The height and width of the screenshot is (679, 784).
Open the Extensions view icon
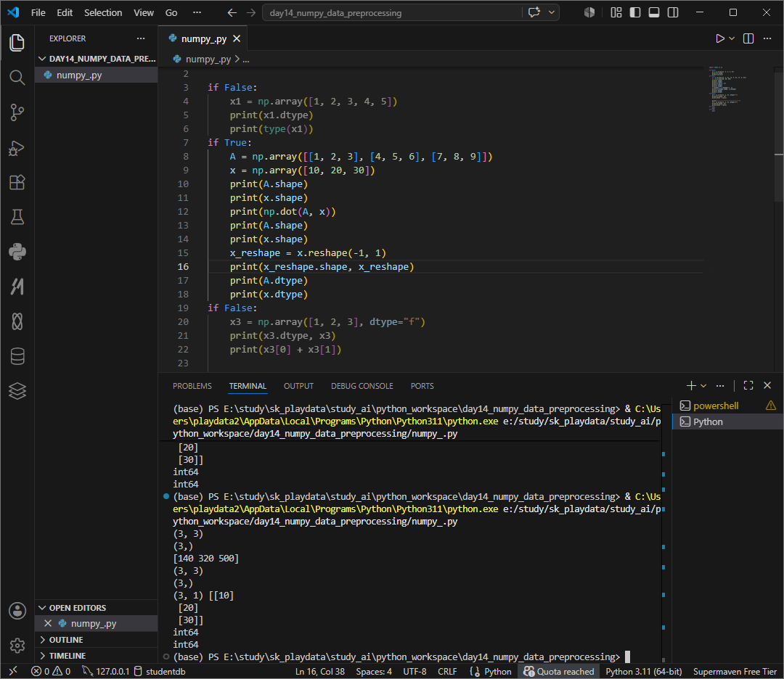[17, 182]
